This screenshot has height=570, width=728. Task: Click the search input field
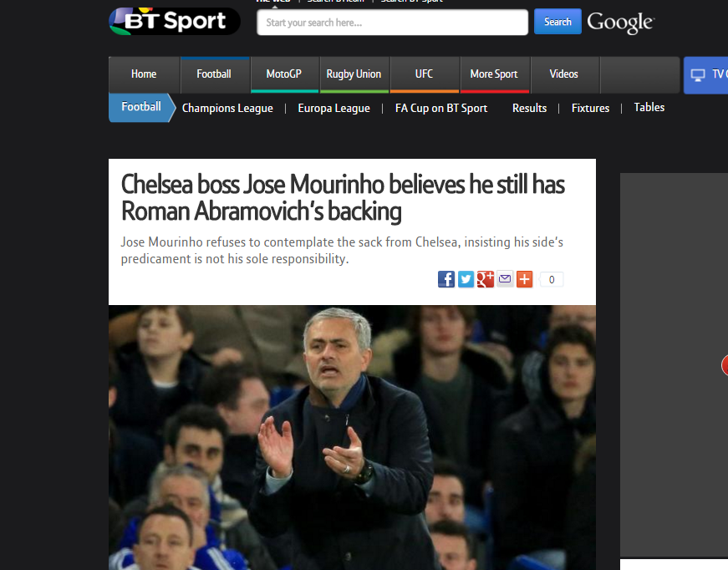[x=392, y=23]
